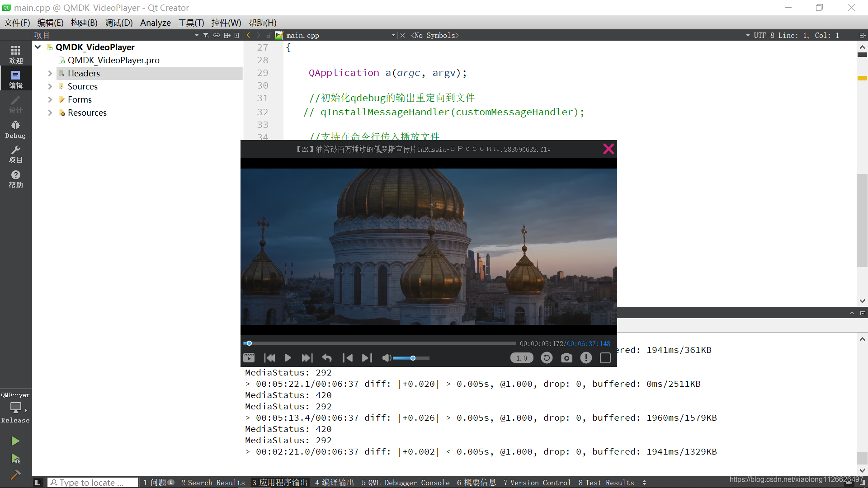868x488 pixels.
Task: Open media file with clapperboard icon
Action: click(249, 358)
